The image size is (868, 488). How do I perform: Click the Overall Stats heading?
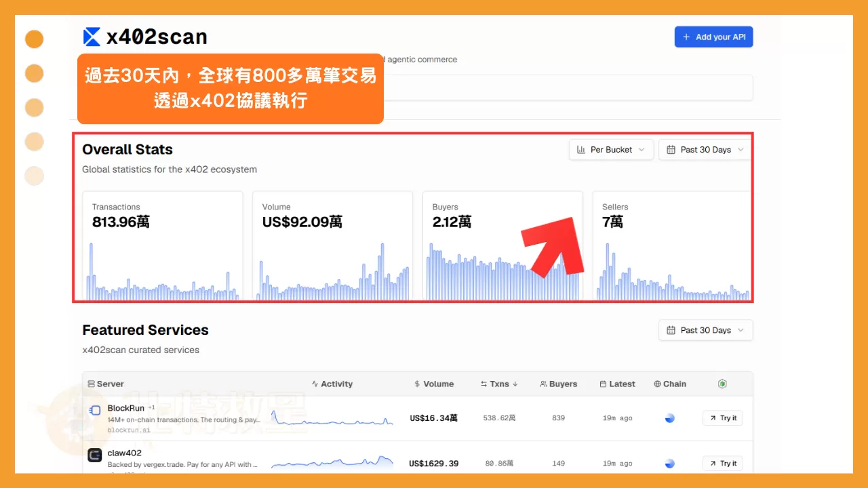click(x=127, y=150)
